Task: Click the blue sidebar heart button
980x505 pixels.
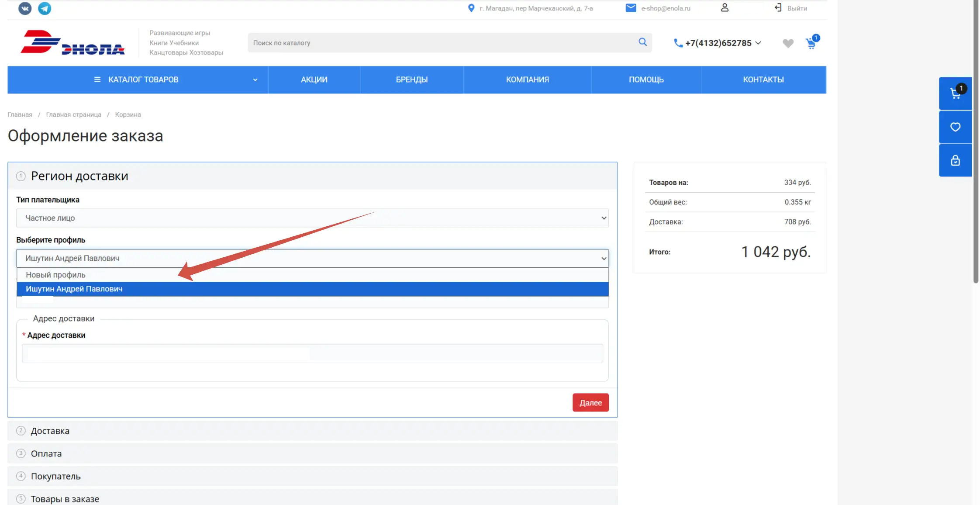Action: click(x=955, y=127)
